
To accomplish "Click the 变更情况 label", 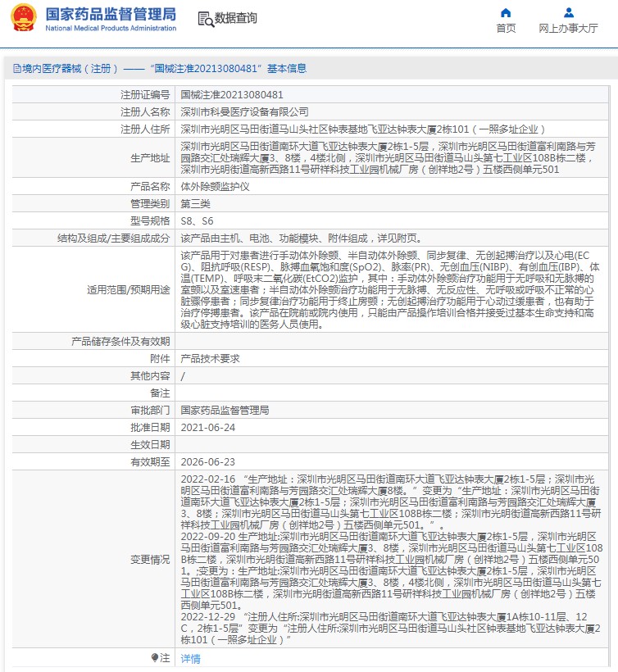I will point(151,560).
